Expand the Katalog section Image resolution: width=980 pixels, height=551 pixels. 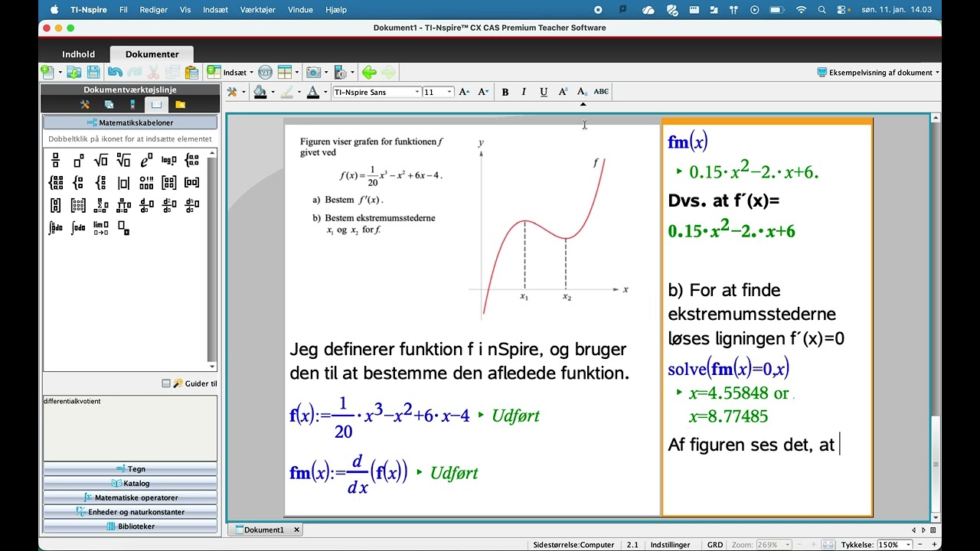[x=130, y=484]
